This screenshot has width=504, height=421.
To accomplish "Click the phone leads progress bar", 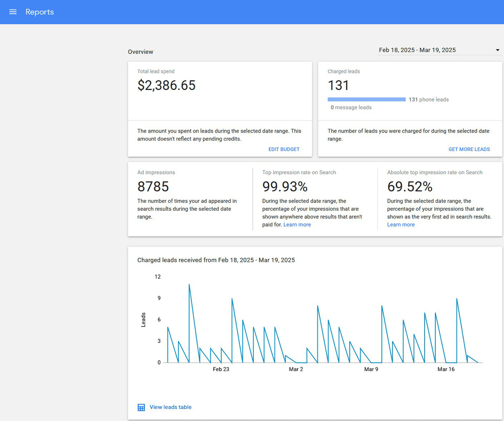I will [367, 99].
